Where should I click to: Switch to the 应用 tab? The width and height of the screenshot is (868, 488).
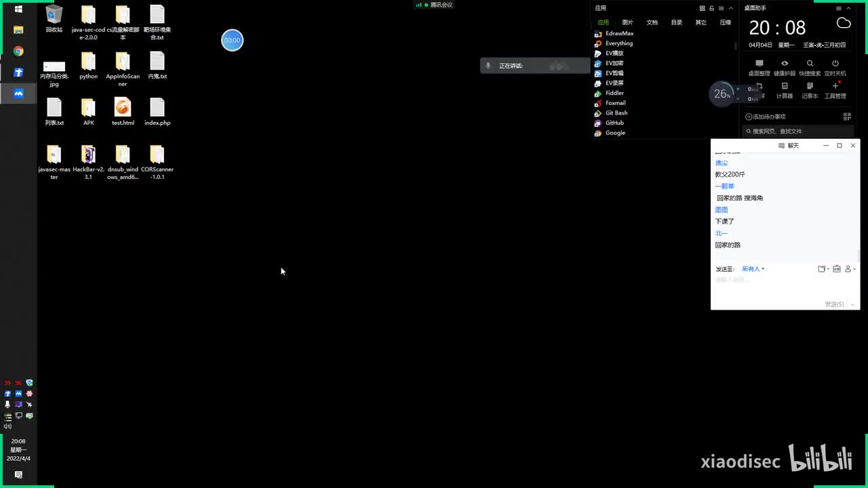click(603, 22)
